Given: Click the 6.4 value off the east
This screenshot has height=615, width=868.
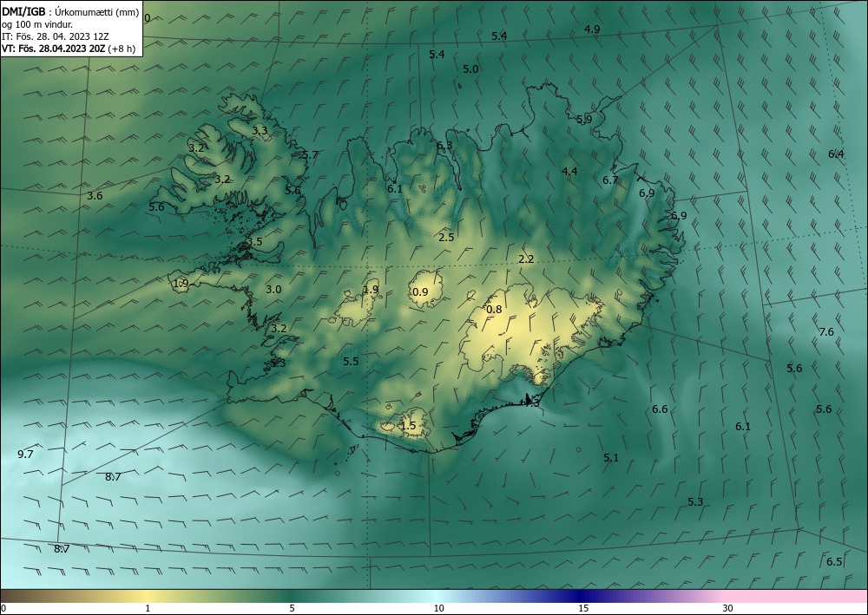Looking at the screenshot, I should 836,154.
